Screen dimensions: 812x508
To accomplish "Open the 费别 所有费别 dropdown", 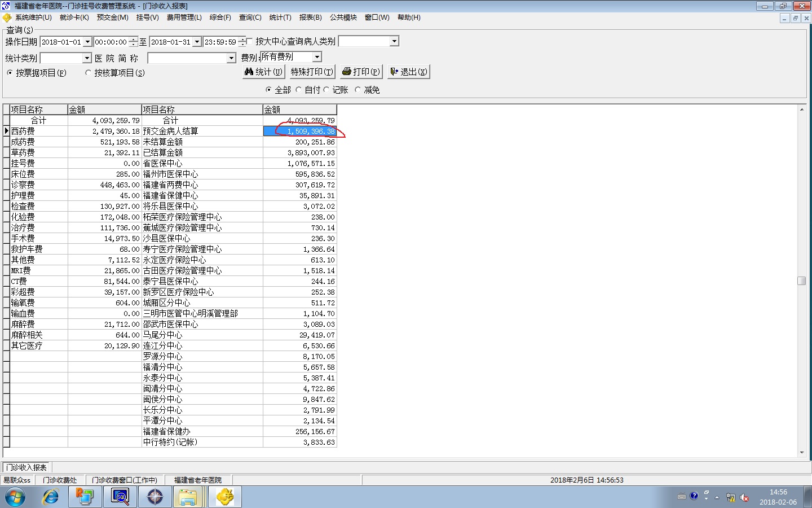I will [317, 57].
